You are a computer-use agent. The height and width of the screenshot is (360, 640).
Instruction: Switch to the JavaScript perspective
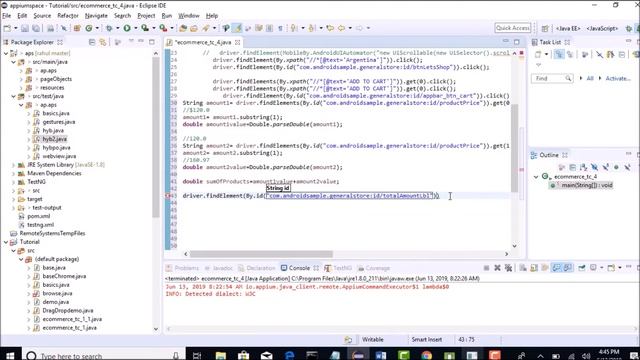[602, 28]
